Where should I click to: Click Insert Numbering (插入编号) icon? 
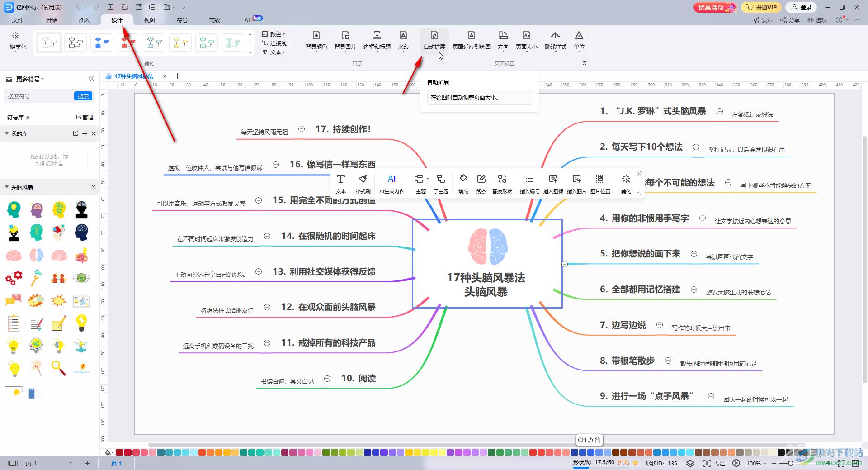tap(529, 184)
